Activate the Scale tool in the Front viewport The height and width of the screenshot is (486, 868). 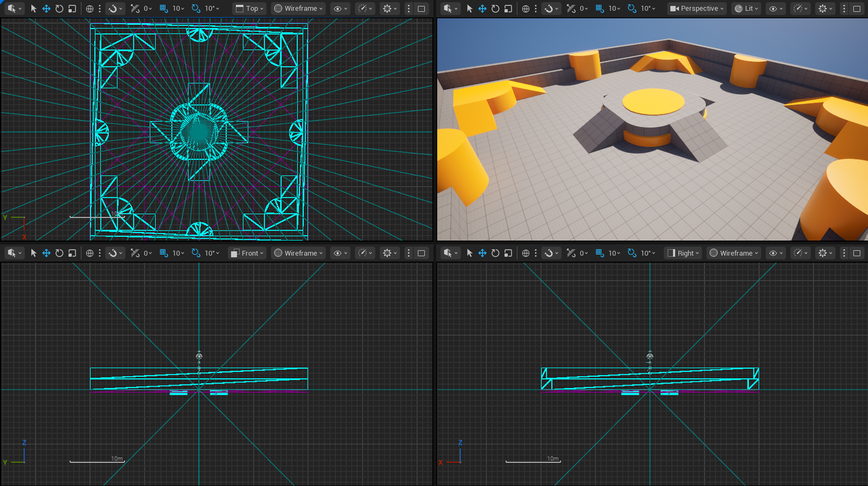click(73, 253)
